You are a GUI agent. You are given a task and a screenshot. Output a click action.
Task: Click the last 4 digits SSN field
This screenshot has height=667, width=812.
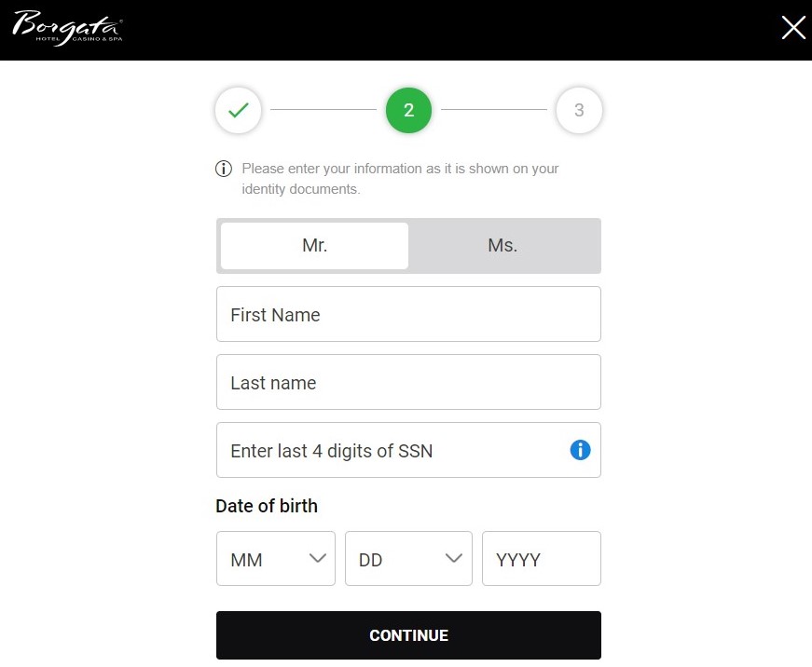point(408,450)
